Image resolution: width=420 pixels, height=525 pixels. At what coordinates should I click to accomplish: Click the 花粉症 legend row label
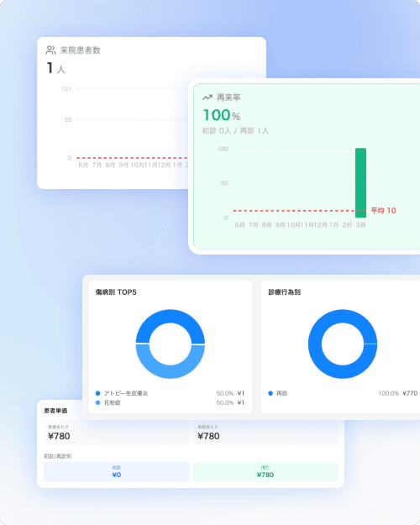(x=113, y=402)
